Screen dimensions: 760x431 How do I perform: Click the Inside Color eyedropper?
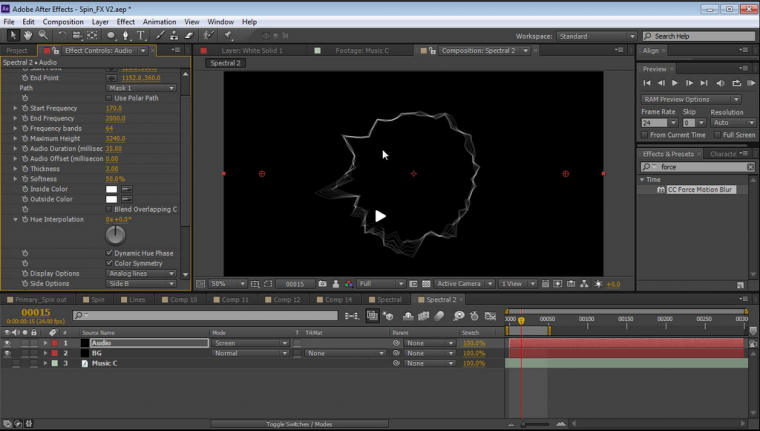pyautogui.click(x=128, y=189)
